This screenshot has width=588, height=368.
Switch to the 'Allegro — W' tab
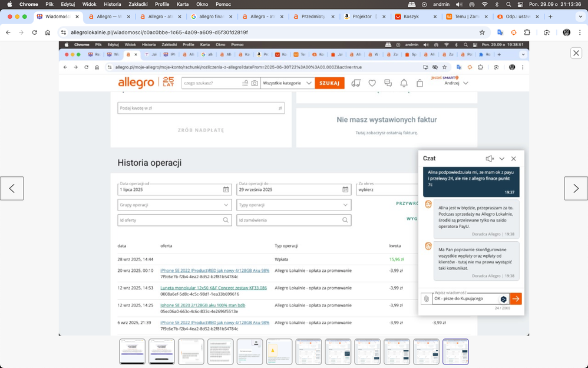point(110,17)
